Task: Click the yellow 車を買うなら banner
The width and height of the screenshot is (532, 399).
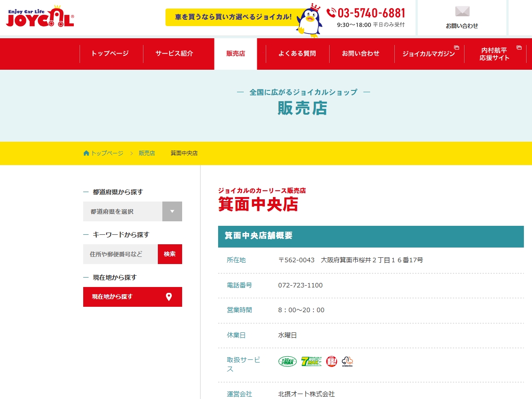Action: coord(233,17)
